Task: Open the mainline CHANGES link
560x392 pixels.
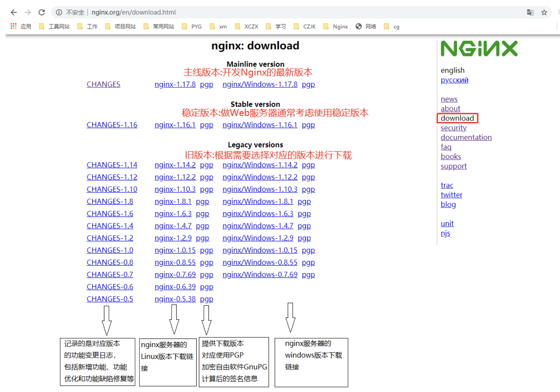Action: [103, 84]
